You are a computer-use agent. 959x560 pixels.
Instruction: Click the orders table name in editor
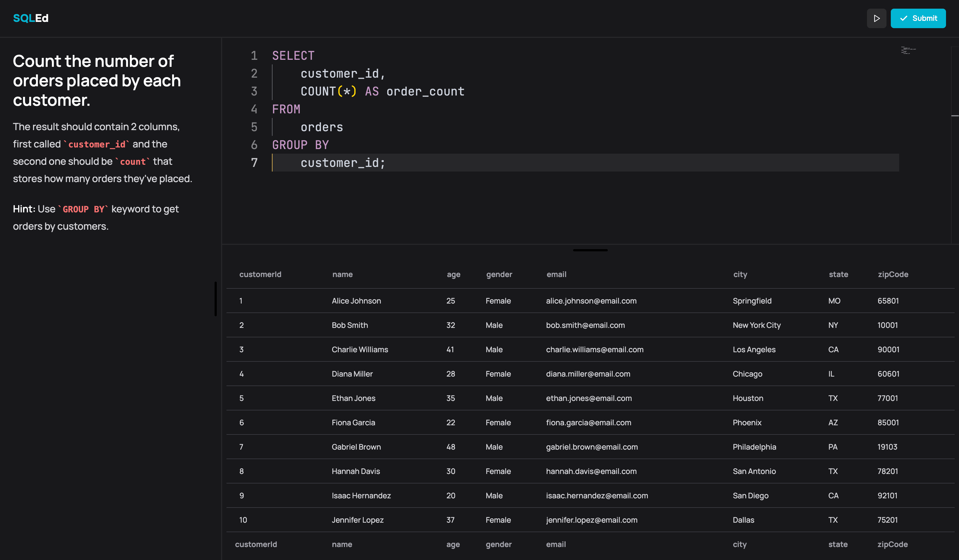[x=321, y=127]
